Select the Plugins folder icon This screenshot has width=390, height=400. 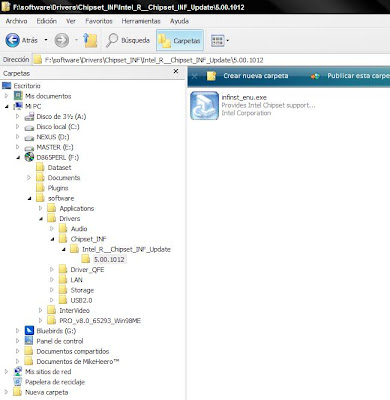(x=40, y=188)
